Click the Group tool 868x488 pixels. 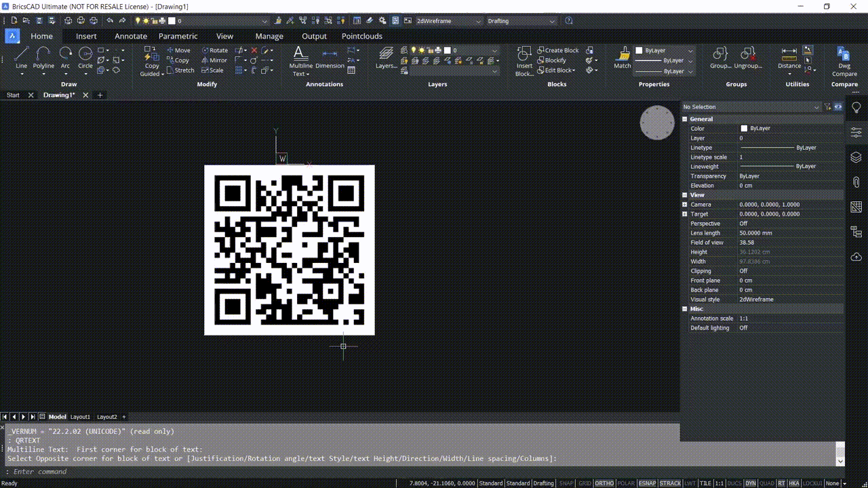tap(721, 58)
